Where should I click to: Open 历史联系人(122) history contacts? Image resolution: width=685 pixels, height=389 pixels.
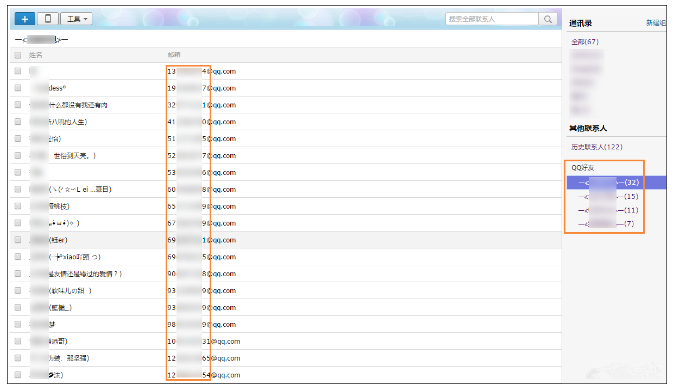click(596, 147)
